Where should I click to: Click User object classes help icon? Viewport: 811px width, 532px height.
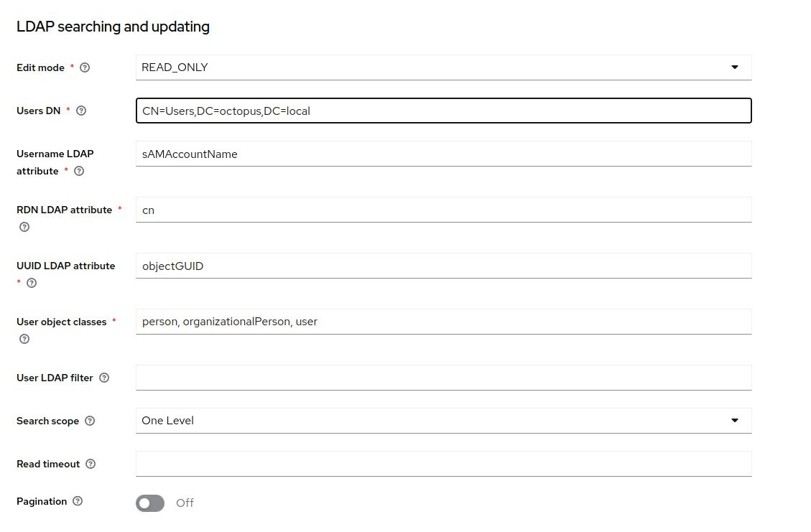24,339
